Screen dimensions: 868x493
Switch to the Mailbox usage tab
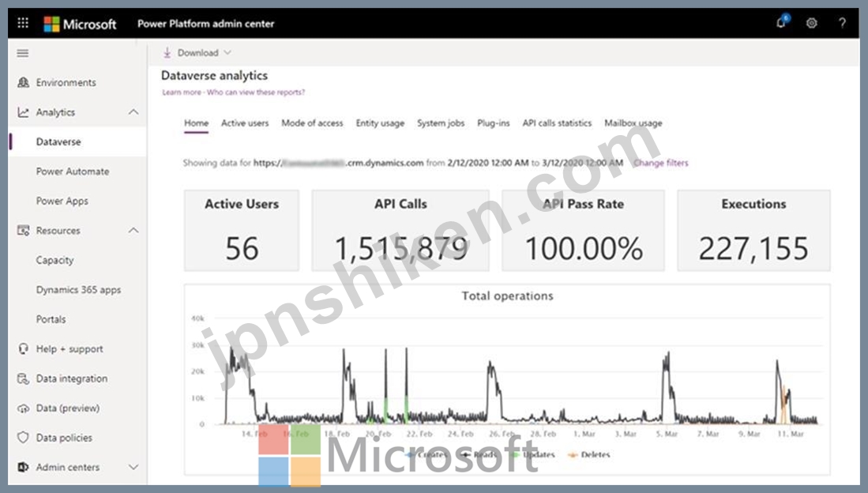(x=633, y=123)
